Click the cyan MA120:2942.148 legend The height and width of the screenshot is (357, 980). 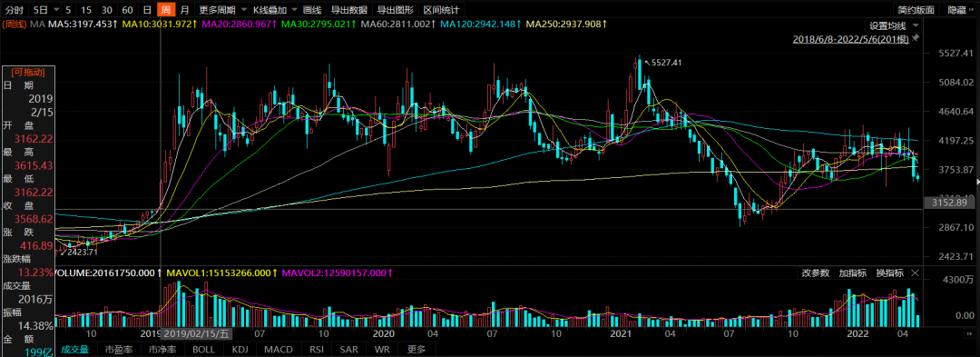pyautogui.click(x=480, y=25)
